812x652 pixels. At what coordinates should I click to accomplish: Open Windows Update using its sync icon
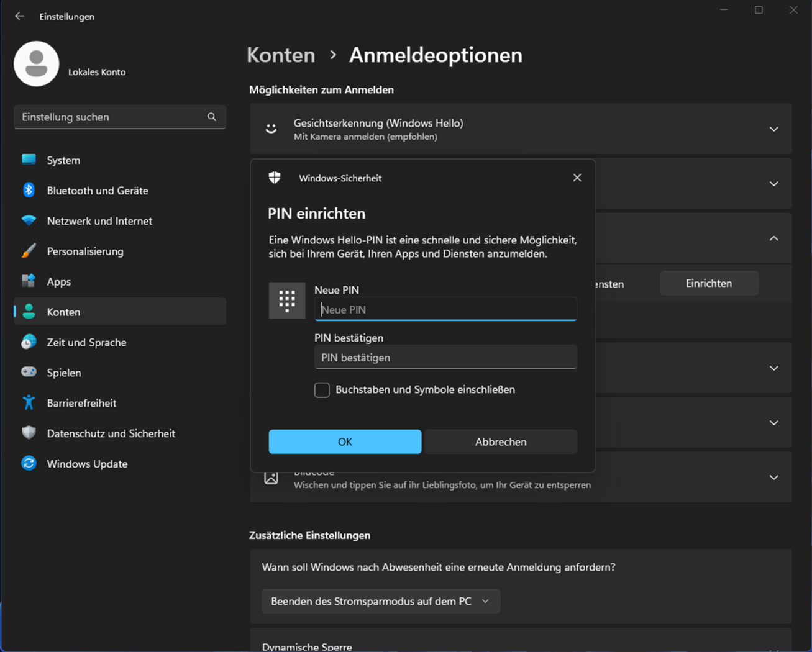pos(29,463)
